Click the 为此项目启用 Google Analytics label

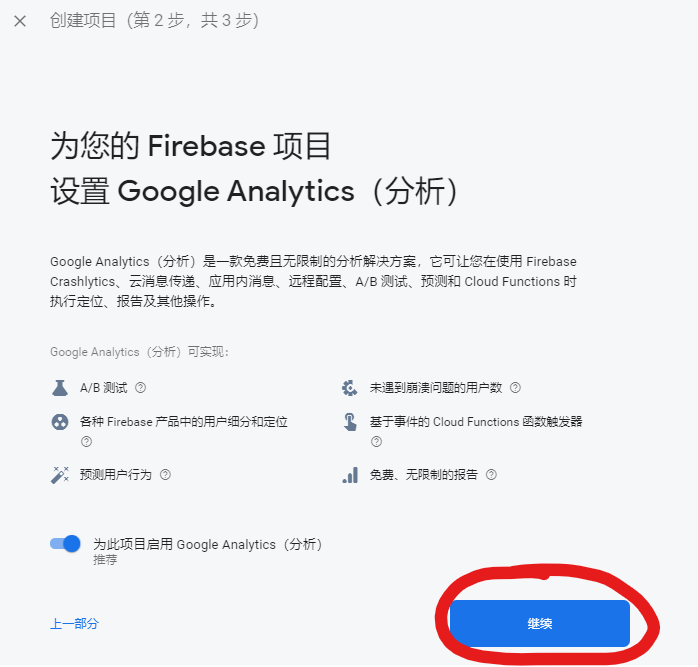[208, 544]
